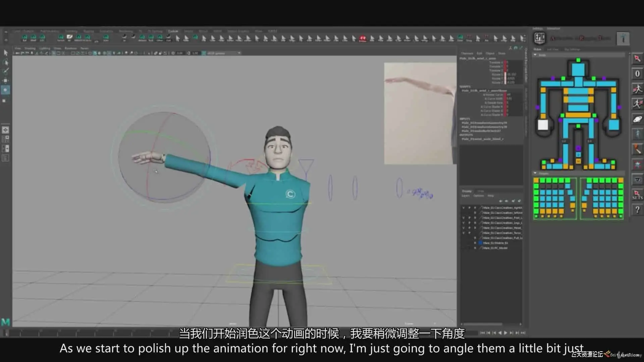644x362 pixels.
Task: Click the blue head box in body picker
Action: point(578,69)
